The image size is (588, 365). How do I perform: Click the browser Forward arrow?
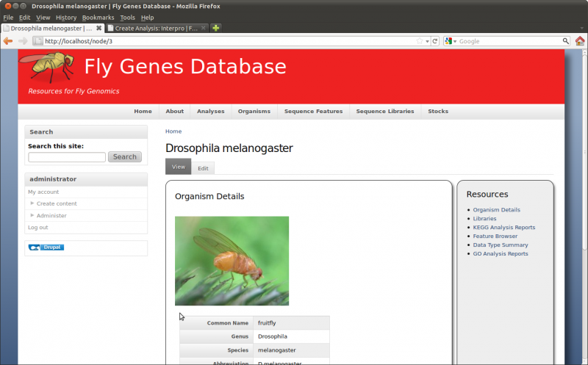pyautogui.click(x=23, y=41)
